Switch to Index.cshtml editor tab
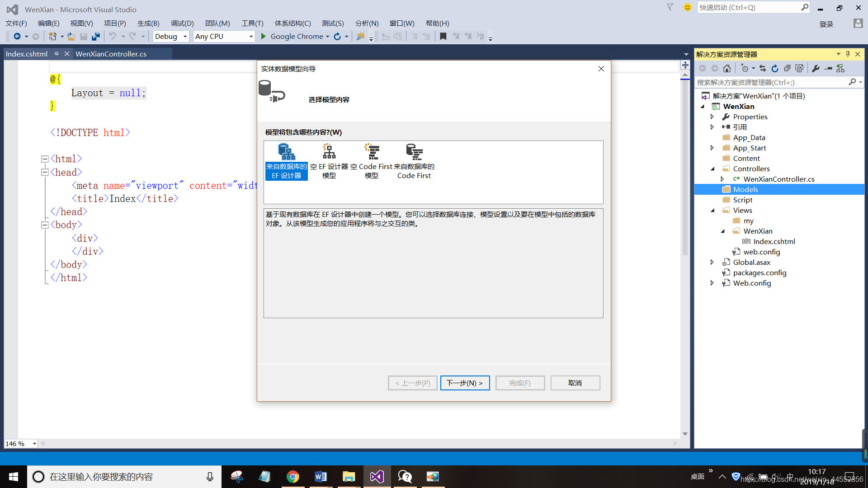 pyautogui.click(x=27, y=54)
